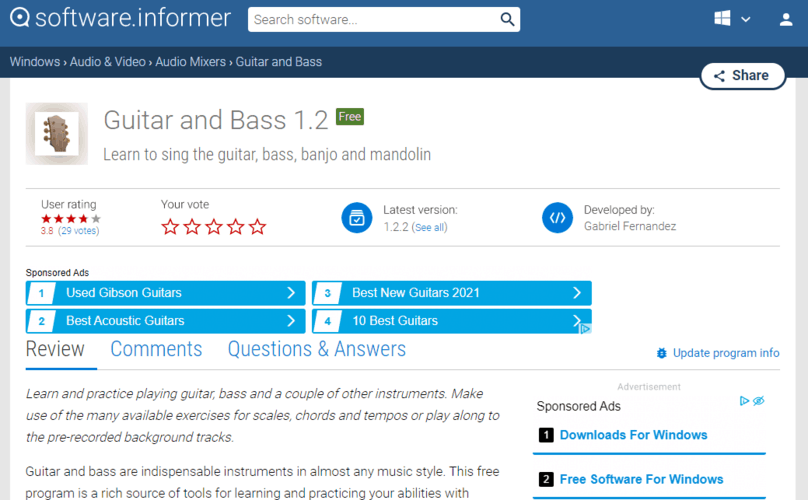This screenshot has height=500, width=808.
Task: Click the number 4 badge on 10 Best Guitars
Action: [x=328, y=321]
